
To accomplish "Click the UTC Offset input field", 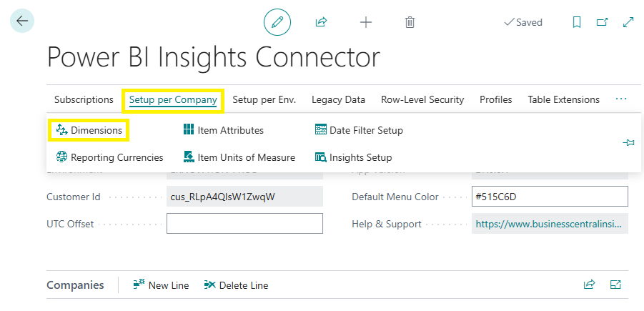I will click(x=244, y=224).
